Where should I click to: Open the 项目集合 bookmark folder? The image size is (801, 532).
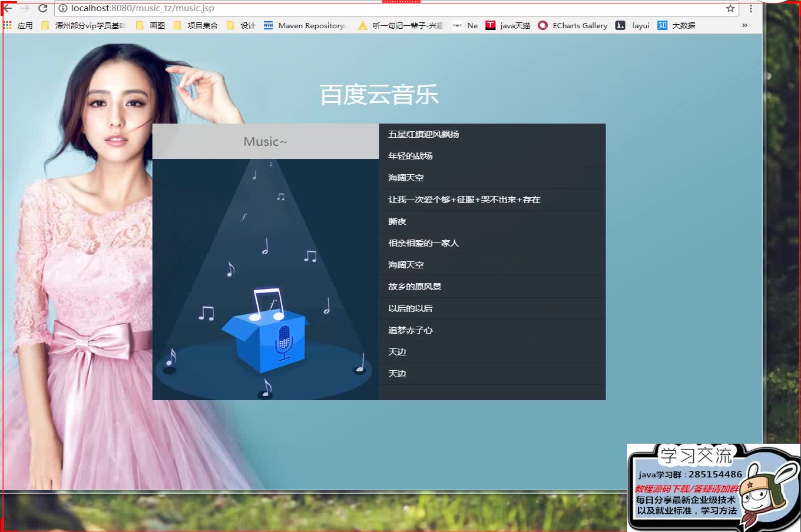pos(196,25)
